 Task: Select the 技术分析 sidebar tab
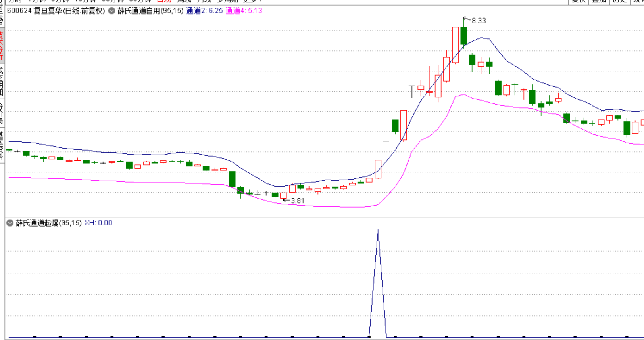(x=2, y=44)
